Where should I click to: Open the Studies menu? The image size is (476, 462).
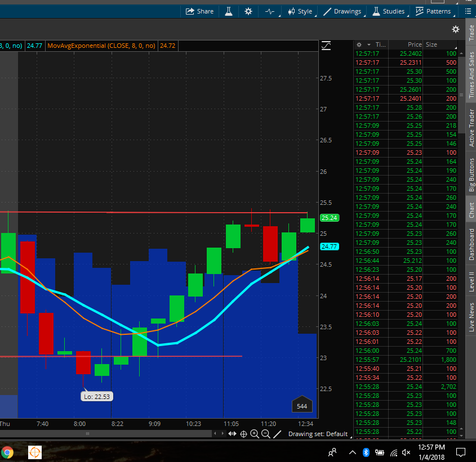point(389,11)
